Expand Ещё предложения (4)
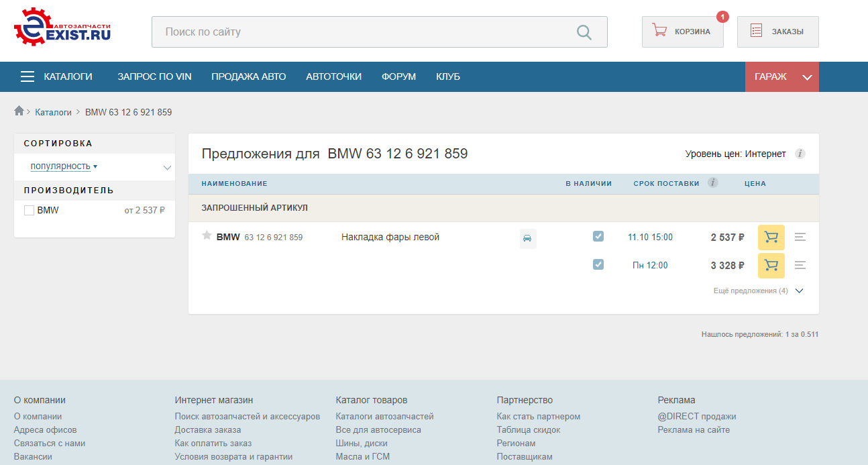The image size is (868, 465). 759,291
